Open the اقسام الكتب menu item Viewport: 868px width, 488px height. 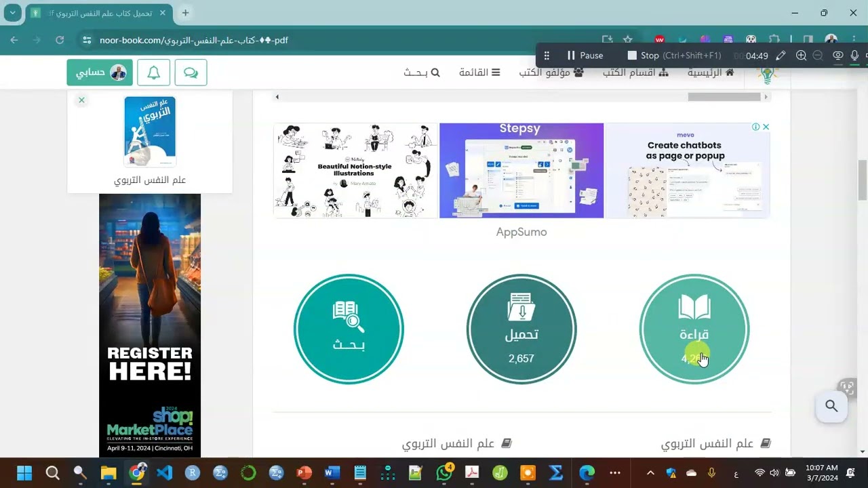click(635, 73)
